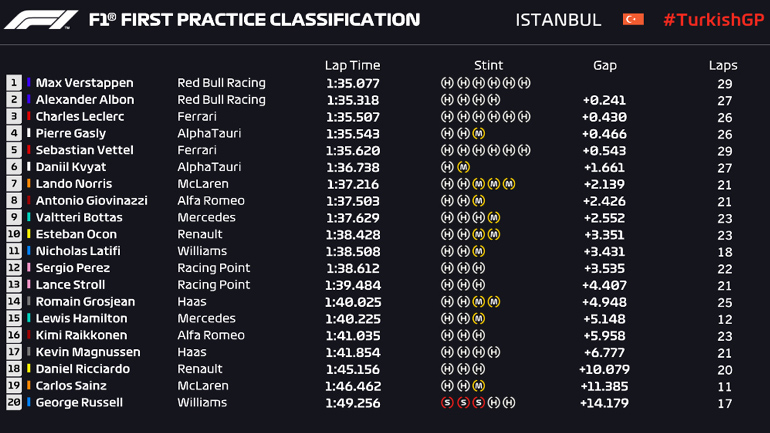Click the position 20 number box
This screenshot has height=433, width=770.
click(14, 403)
